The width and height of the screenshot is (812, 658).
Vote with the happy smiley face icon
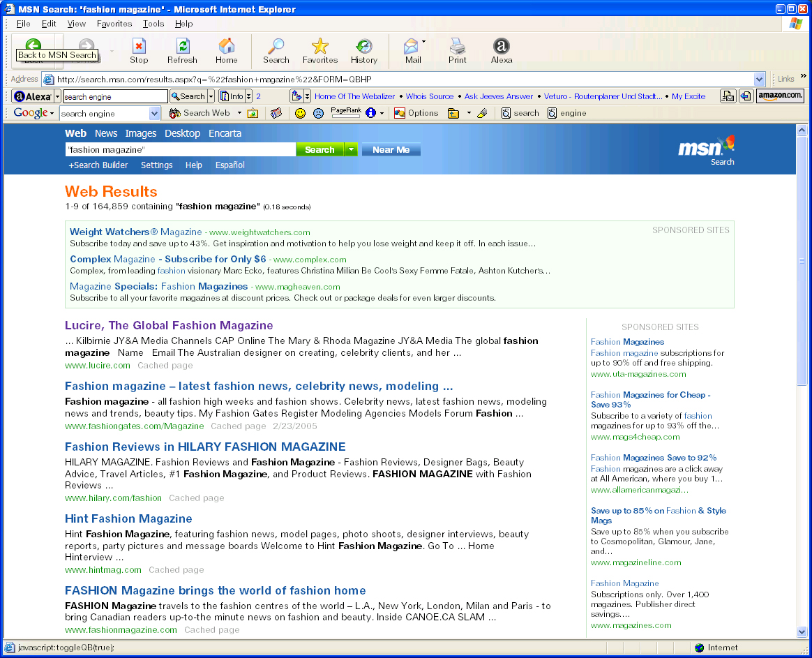(x=300, y=113)
